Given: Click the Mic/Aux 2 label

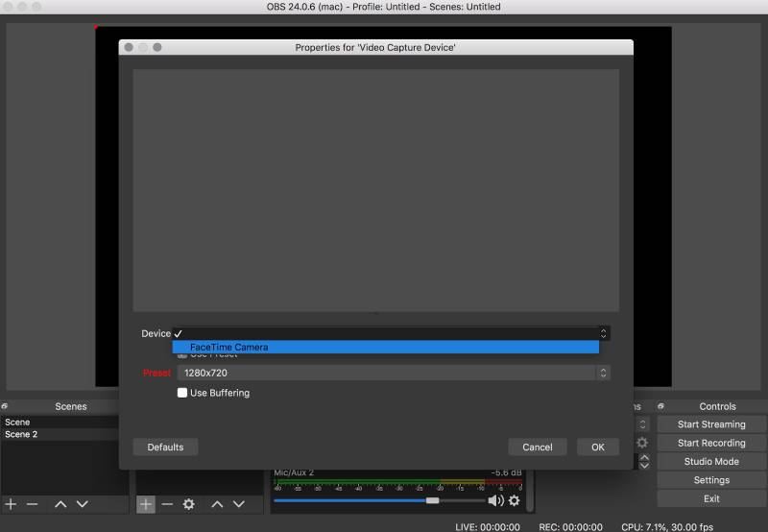Looking at the screenshot, I should click(294, 472).
